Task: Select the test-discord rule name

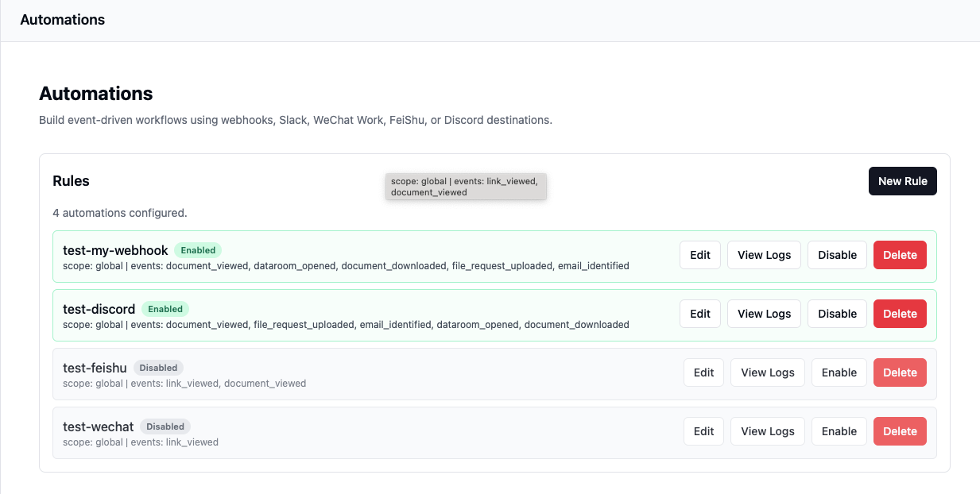Action: click(x=99, y=309)
